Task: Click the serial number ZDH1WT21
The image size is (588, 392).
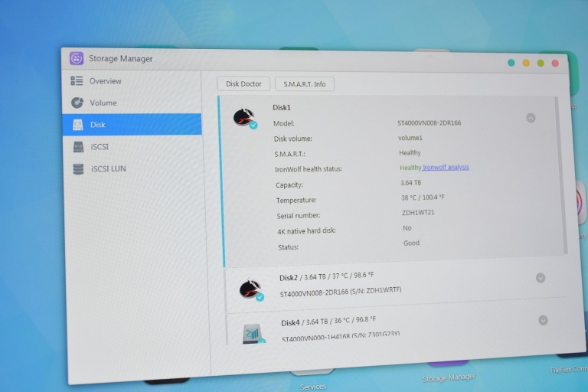Action: click(x=418, y=212)
